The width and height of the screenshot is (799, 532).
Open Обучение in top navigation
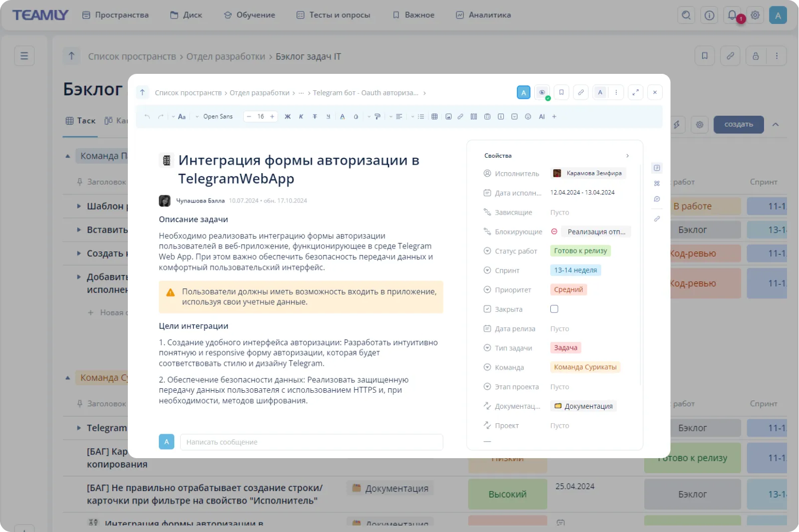pyautogui.click(x=249, y=15)
